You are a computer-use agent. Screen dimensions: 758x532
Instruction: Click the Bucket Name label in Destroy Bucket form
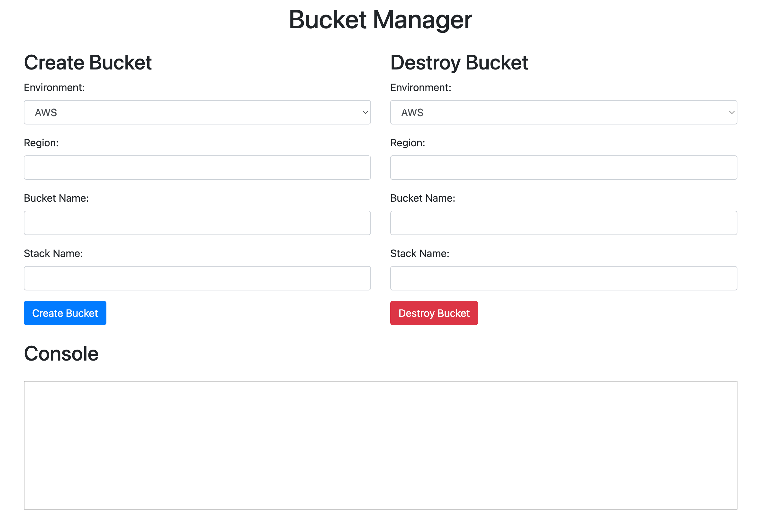(423, 198)
